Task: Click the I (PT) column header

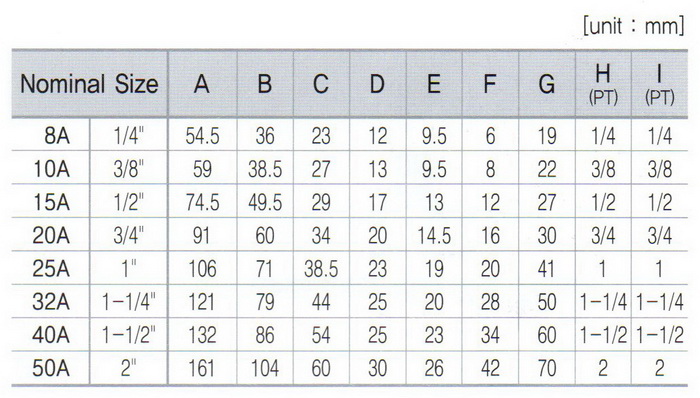Action: (x=659, y=84)
